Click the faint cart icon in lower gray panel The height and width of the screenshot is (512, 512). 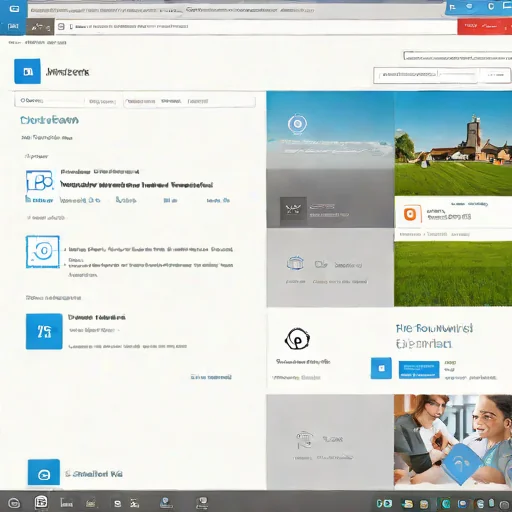(304, 440)
